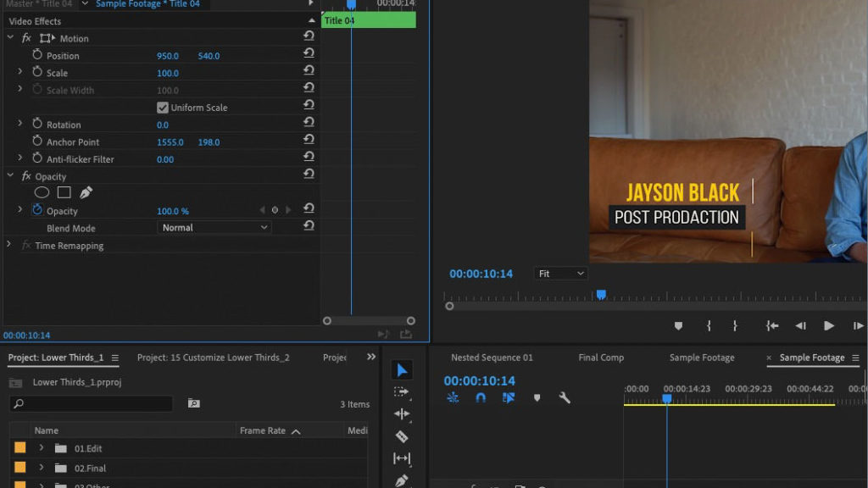Viewport: 868px width, 488px height.
Task: Reset the Opacity effect
Action: point(309,174)
